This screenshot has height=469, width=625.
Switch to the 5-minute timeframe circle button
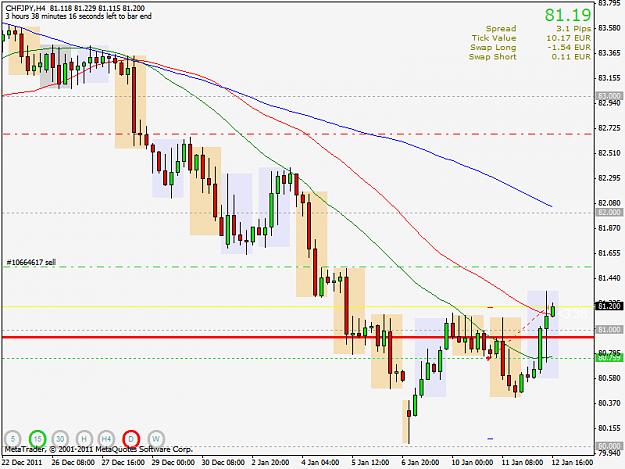[13, 439]
